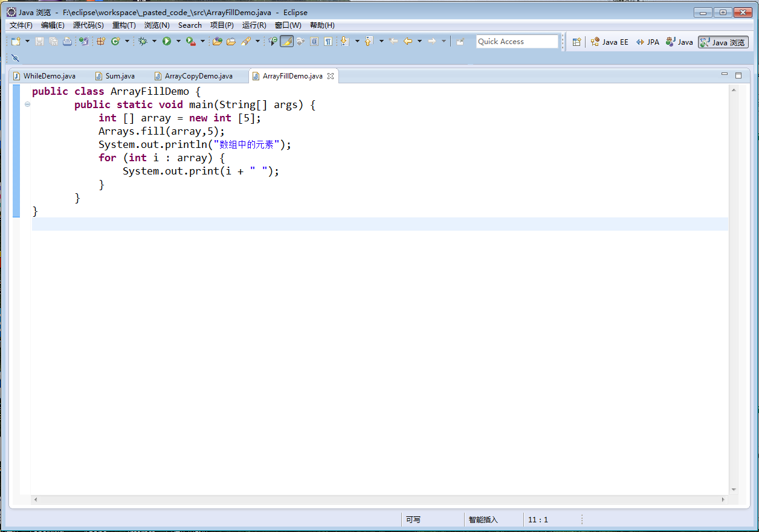The image size is (759, 532).
Task: Expand the dropdown next to Debug icon
Action: 154,41
